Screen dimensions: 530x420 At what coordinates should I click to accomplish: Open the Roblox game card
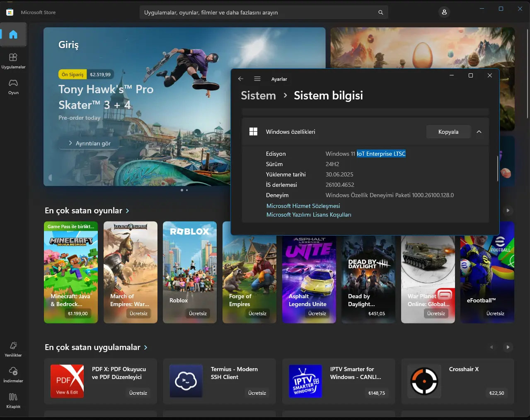190,272
